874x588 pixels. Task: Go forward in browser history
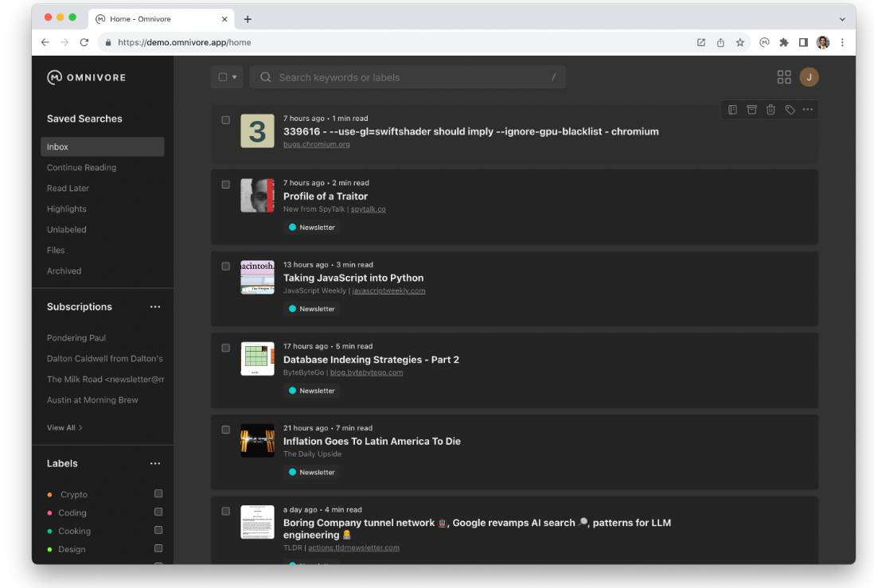(64, 42)
